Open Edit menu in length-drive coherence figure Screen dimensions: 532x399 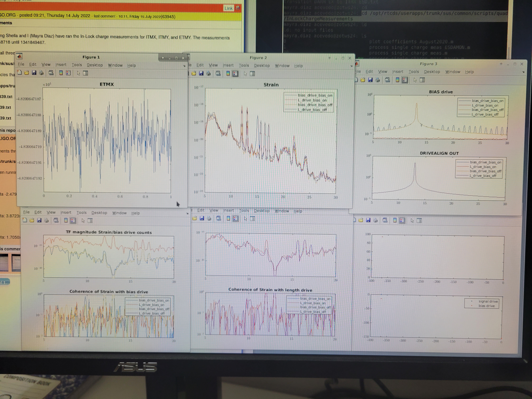click(201, 210)
